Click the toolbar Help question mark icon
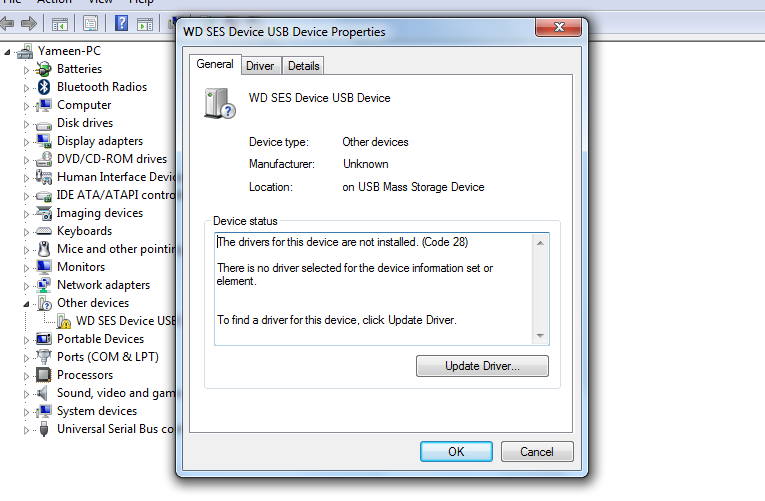 (121, 23)
